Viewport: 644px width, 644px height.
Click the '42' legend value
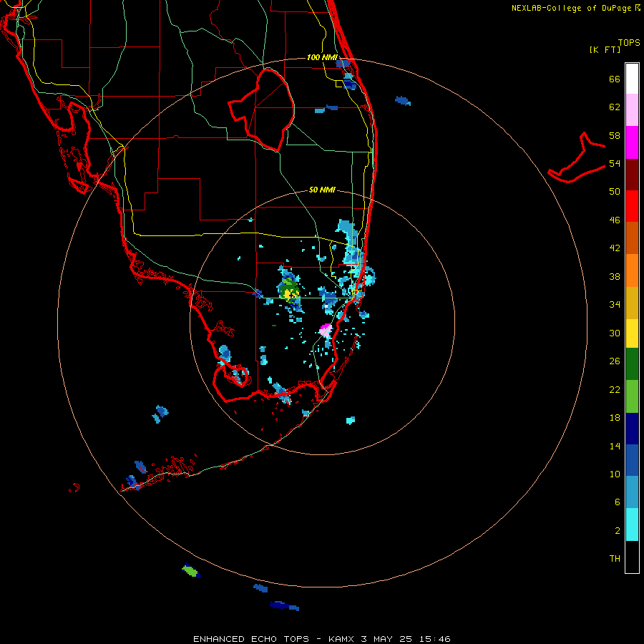click(x=615, y=248)
